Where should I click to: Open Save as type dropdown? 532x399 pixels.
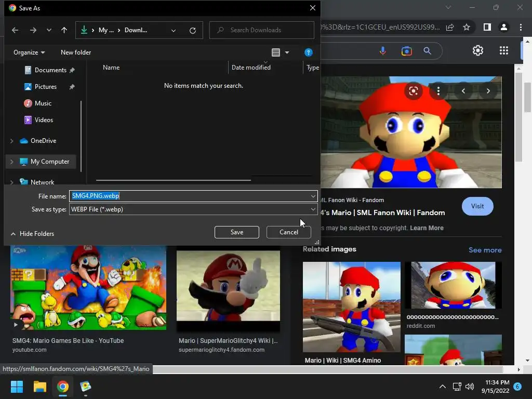313,209
